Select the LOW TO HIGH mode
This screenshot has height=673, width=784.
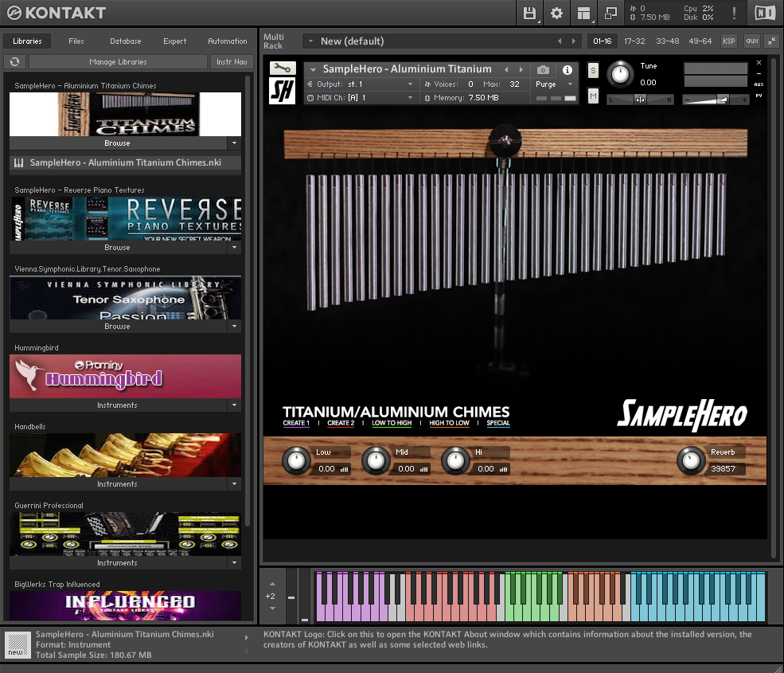tap(392, 423)
